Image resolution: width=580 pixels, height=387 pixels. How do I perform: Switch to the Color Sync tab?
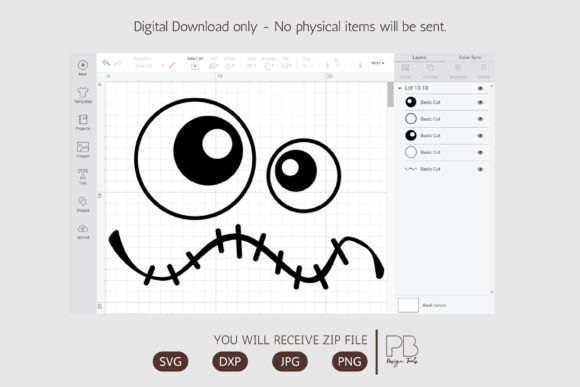[470, 57]
